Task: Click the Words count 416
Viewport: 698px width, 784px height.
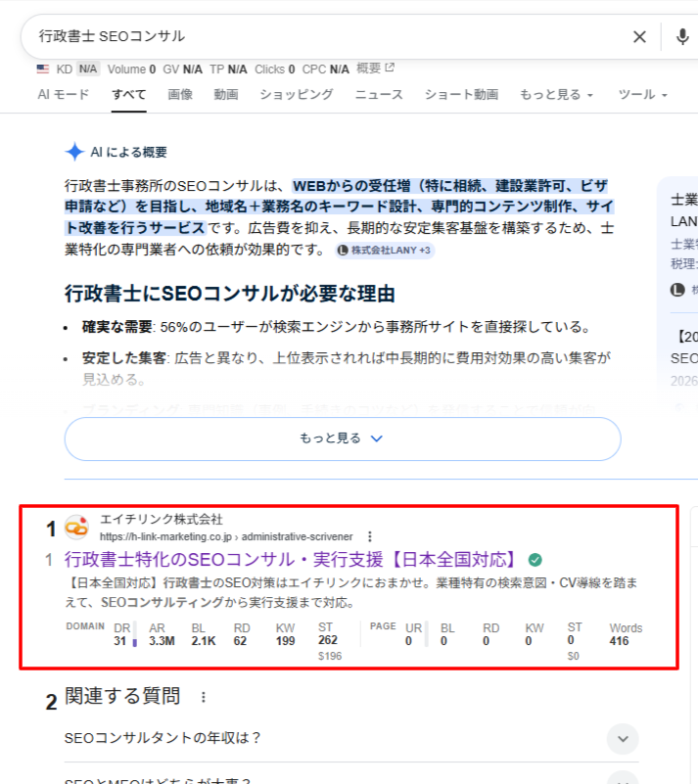Action: click(x=619, y=641)
